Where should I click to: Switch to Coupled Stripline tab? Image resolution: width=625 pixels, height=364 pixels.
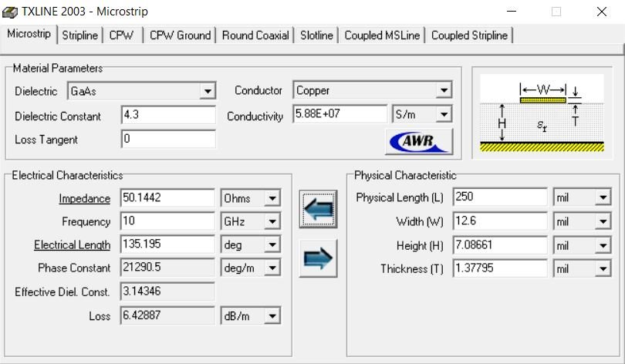click(x=470, y=35)
